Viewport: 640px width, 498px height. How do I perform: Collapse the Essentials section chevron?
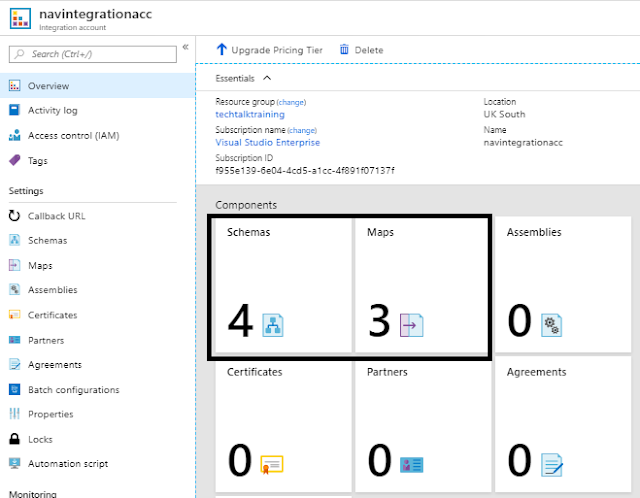pyautogui.click(x=267, y=78)
